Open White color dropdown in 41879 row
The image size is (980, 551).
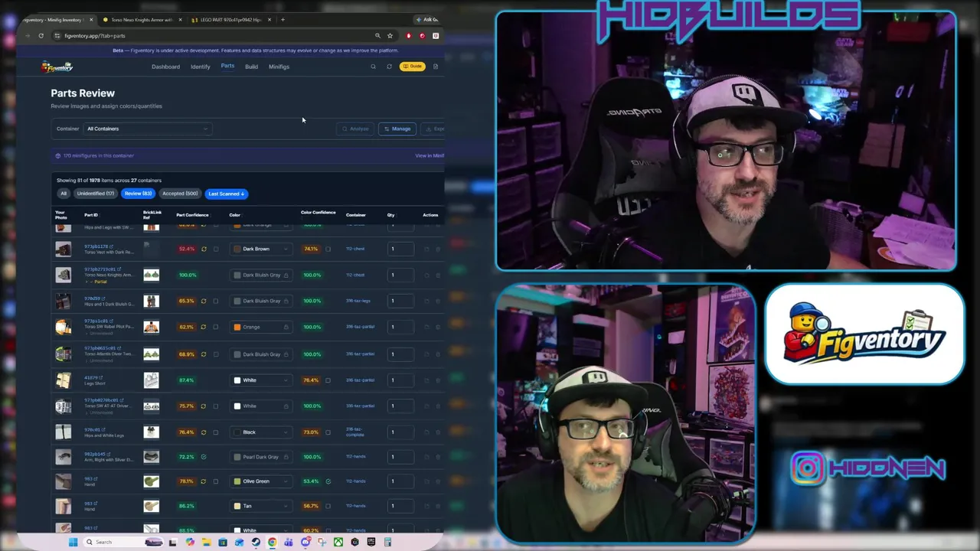click(x=261, y=380)
